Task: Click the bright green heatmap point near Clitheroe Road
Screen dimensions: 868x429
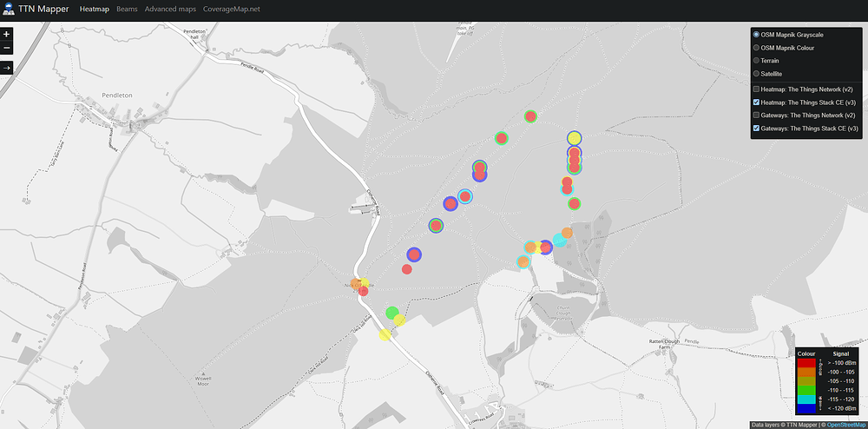Action: pyautogui.click(x=392, y=313)
